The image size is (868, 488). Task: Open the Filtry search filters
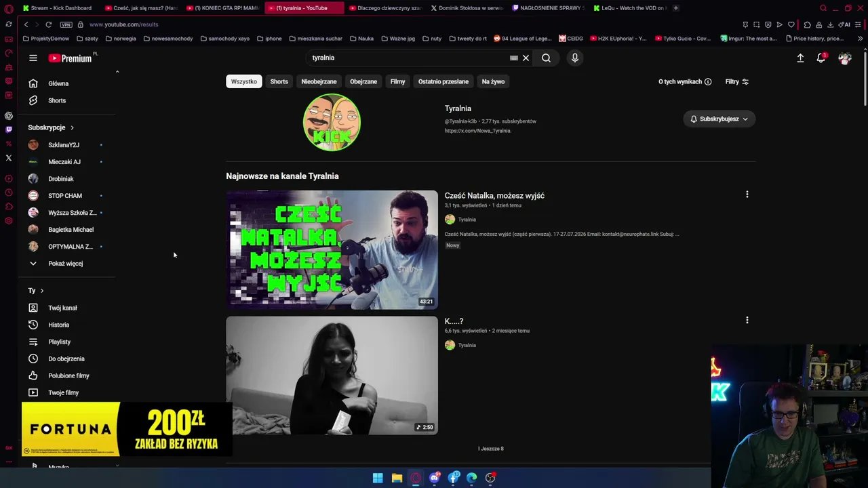pos(737,81)
